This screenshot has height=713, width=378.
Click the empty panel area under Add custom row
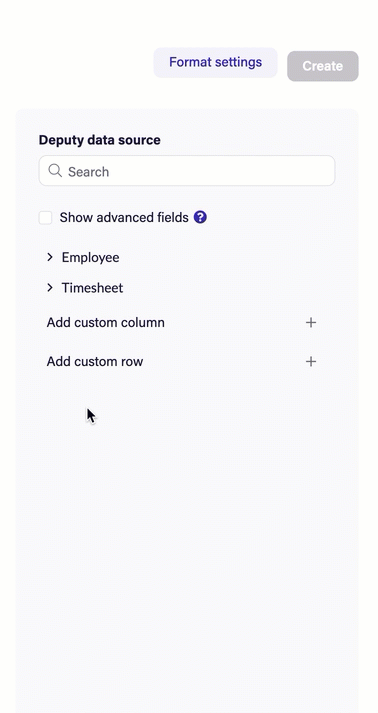(187, 523)
